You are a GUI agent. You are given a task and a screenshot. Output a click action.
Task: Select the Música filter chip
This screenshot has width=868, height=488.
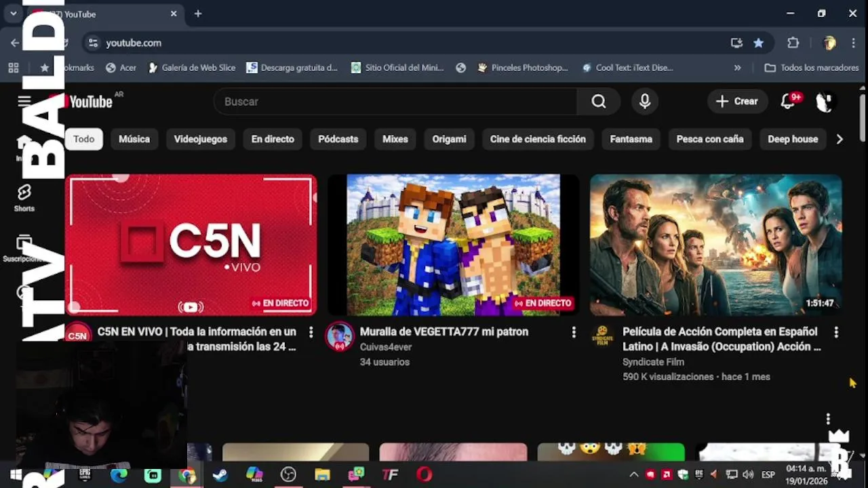coord(134,139)
